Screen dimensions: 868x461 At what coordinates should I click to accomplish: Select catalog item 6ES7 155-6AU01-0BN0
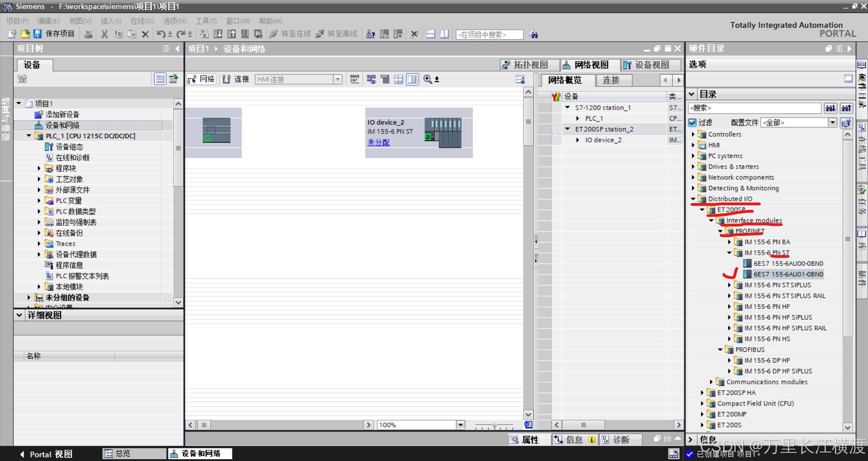tap(788, 274)
